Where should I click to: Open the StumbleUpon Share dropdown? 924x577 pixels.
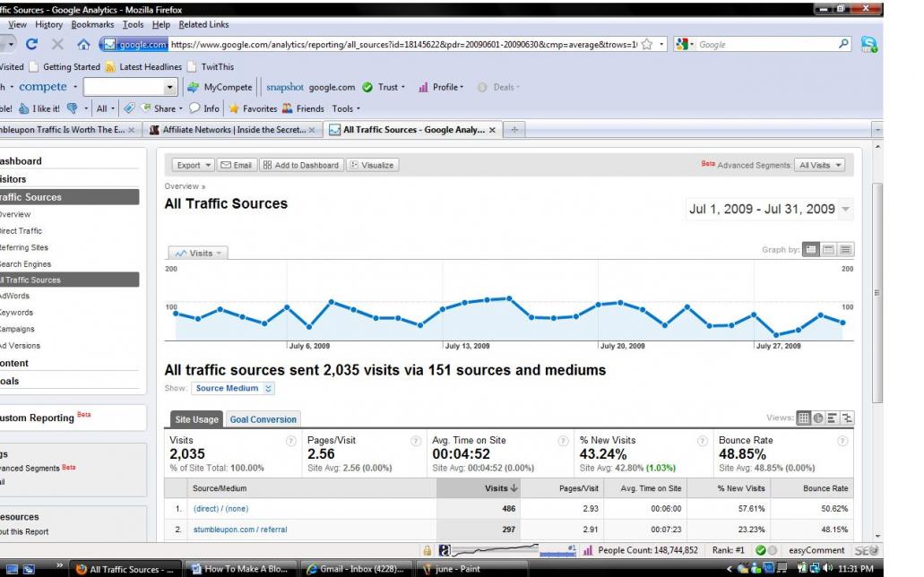pos(161,108)
